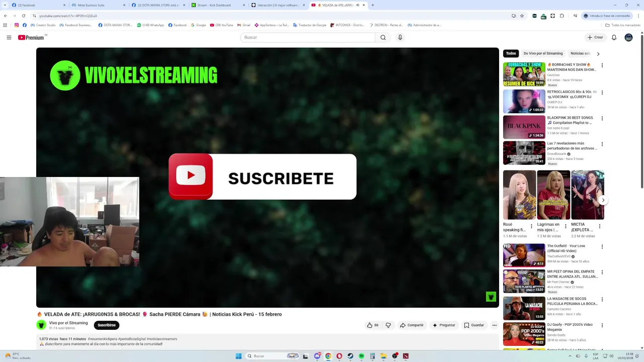The height and width of the screenshot is (362, 644).
Task: Open the Instagram bookmark icon
Action: click(x=17, y=25)
